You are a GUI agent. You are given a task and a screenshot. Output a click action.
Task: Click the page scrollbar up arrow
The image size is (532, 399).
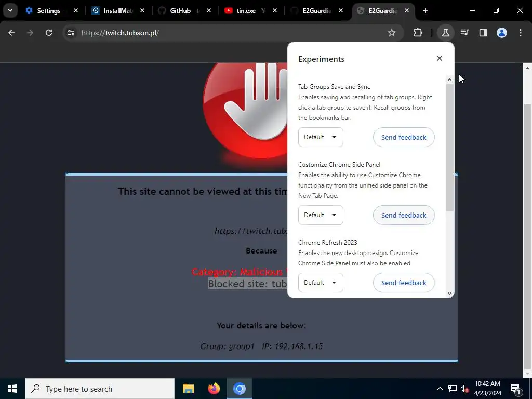coord(527,68)
